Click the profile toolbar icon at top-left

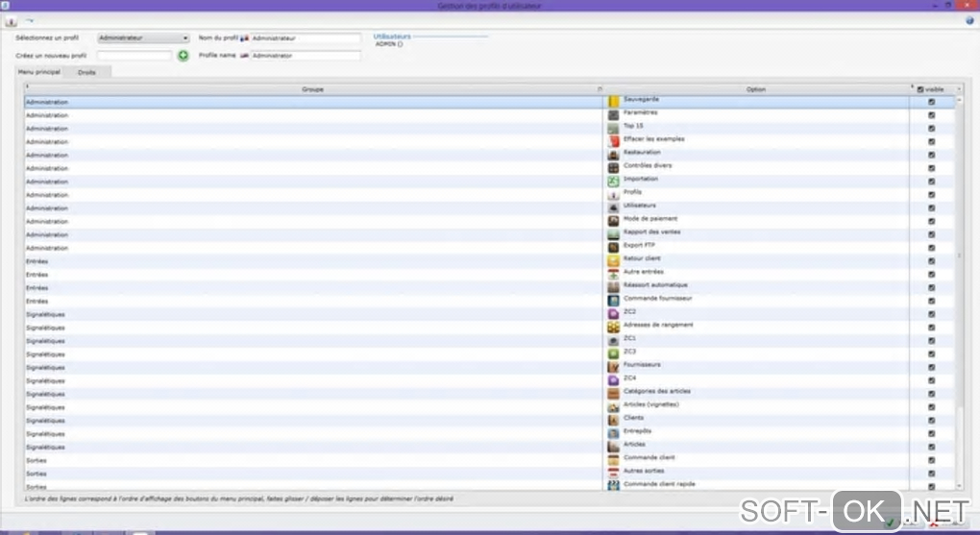11,22
